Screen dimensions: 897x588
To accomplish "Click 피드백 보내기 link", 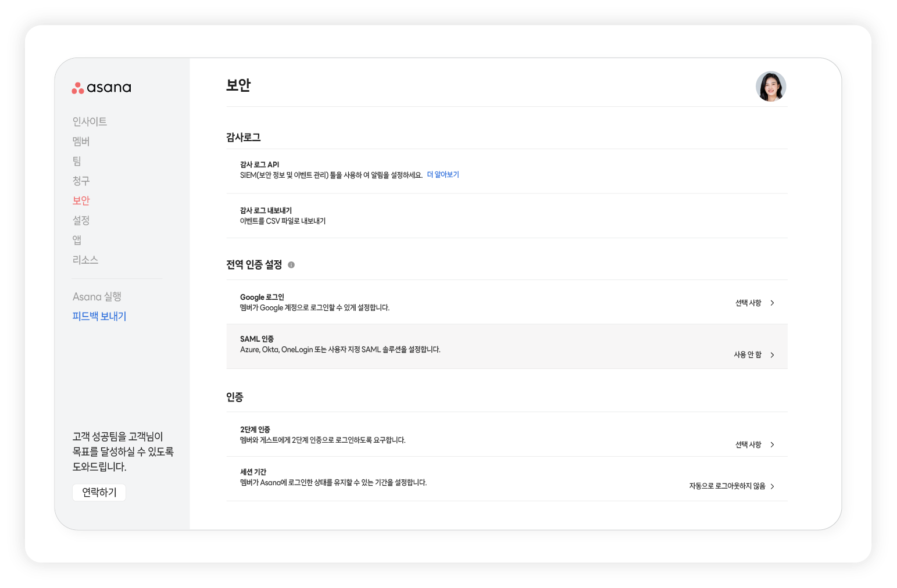I will coord(99,316).
